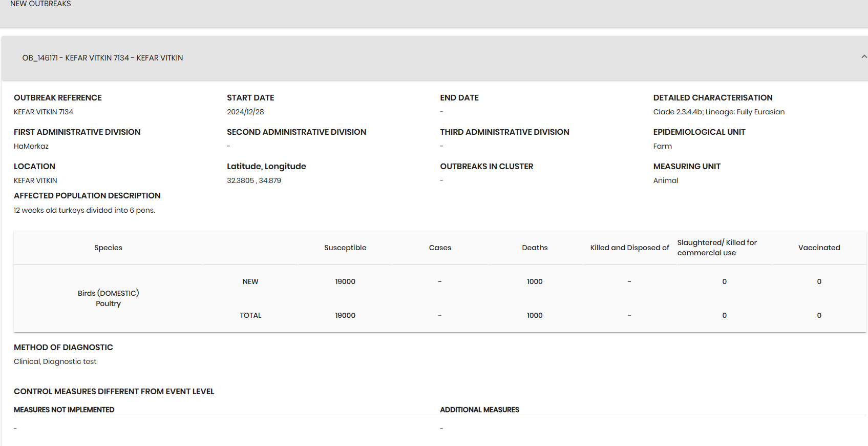Viewport: 868px width, 446px height.
Task: Click CONTROL MEASURES DIFFERENT FROM EVENT LEVEL heading
Action: pos(114,391)
